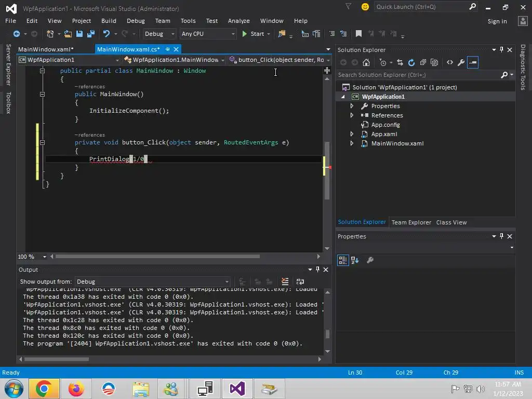The width and height of the screenshot is (532, 399).
Task: Click the Solution Explorer Home icon
Action: tap(366, 62)
